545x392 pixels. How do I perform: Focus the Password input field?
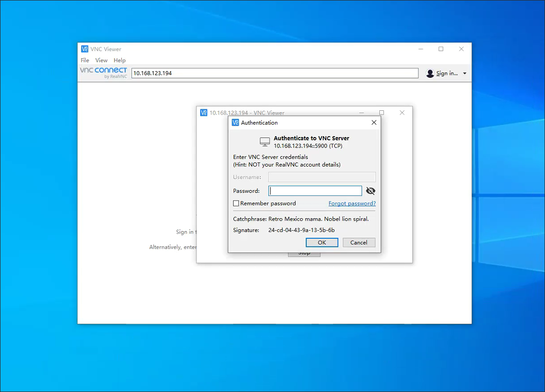315,191
